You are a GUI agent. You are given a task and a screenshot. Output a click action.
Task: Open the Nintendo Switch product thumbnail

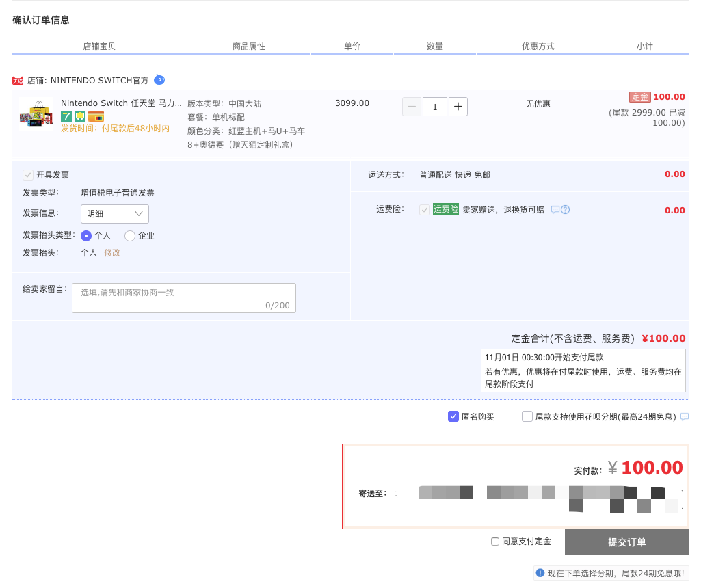pos(36,114)
